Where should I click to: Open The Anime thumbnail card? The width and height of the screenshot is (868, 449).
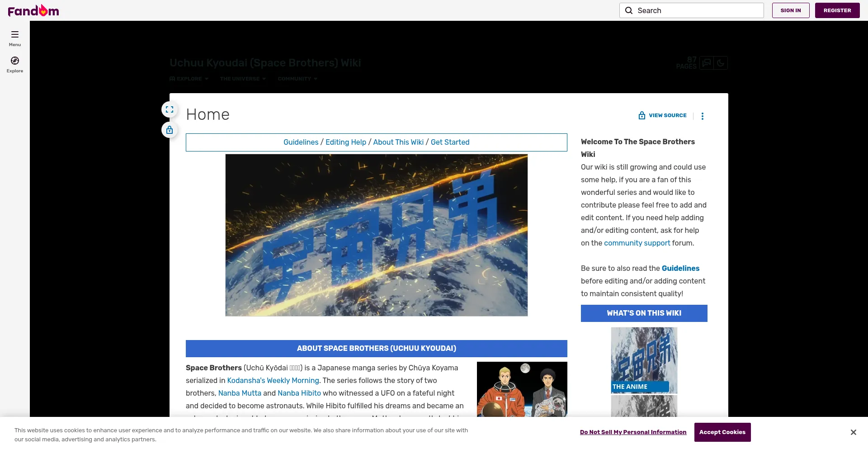point(644,360)
